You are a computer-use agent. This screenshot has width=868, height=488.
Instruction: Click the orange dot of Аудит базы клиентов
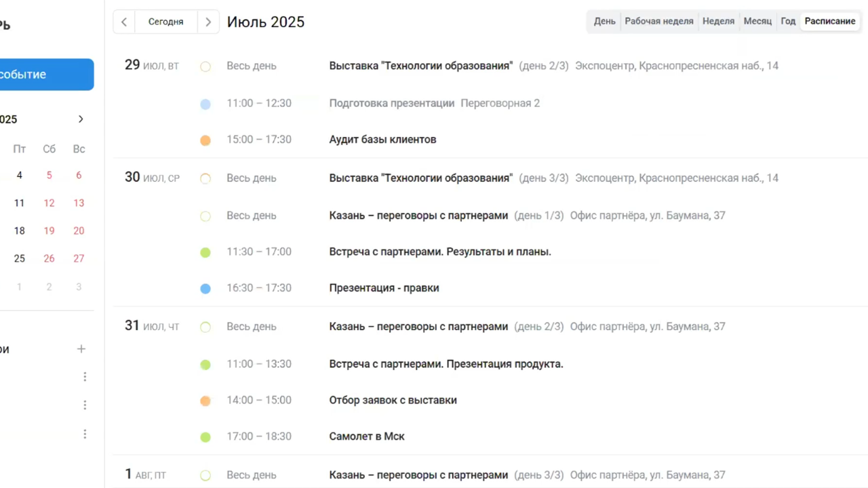point(205,140)
